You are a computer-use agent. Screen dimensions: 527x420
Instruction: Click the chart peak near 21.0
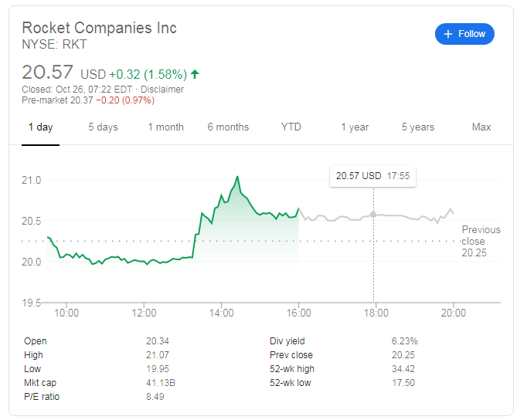pos(237,177)
